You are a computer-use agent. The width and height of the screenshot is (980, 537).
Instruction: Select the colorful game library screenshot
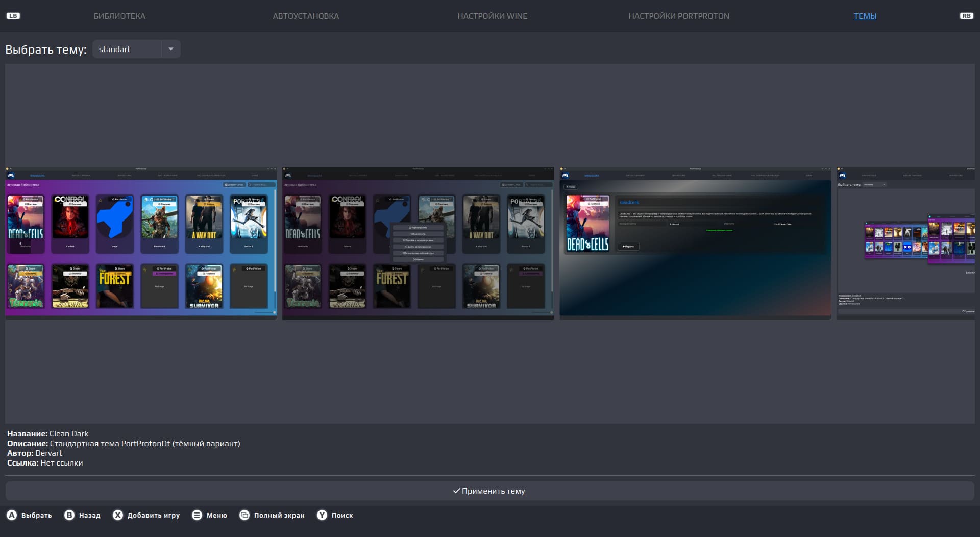tap(141, 243)
